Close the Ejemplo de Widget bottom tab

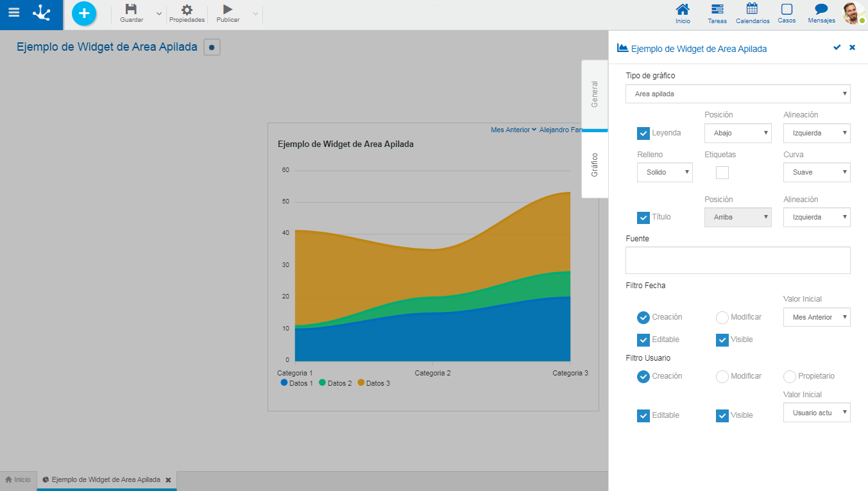168,480
